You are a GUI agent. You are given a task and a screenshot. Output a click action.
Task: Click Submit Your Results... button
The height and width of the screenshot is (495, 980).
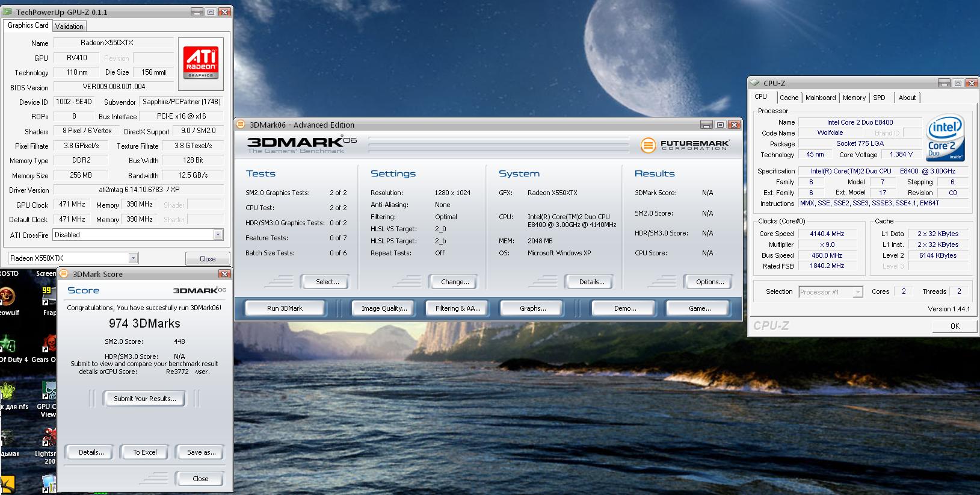(x=144, y=399)
